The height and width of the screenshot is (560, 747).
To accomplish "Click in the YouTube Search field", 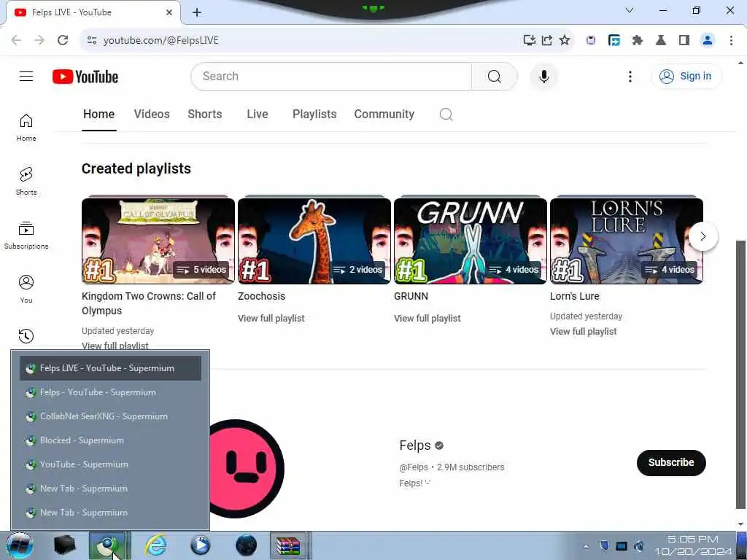I will click(331, 76).
